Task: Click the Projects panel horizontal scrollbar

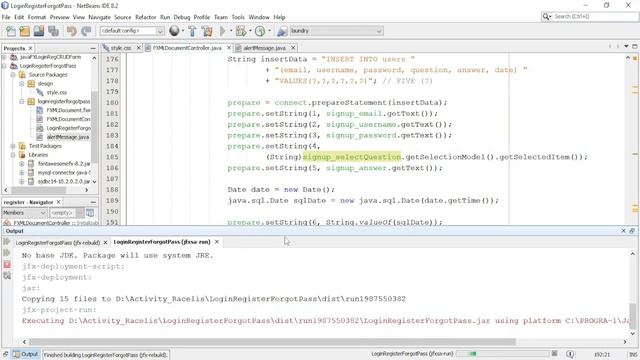Action: (x=38, y=190)
